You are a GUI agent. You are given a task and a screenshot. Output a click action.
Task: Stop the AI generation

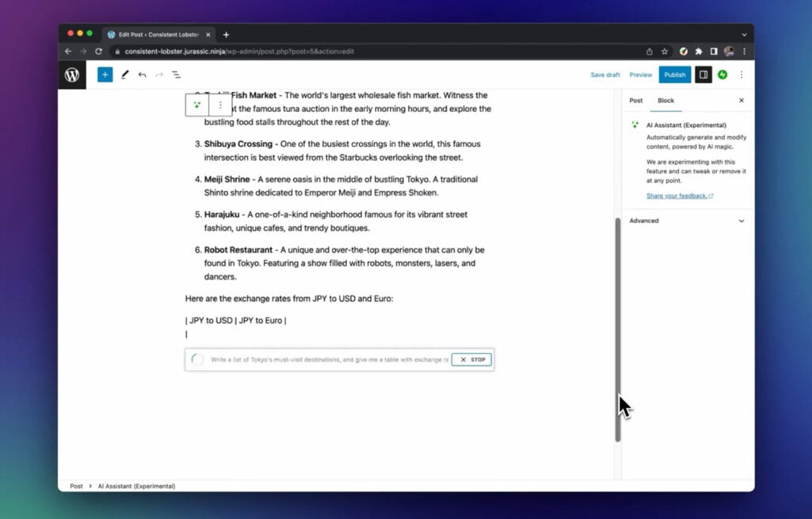click(x=471, y=359)
